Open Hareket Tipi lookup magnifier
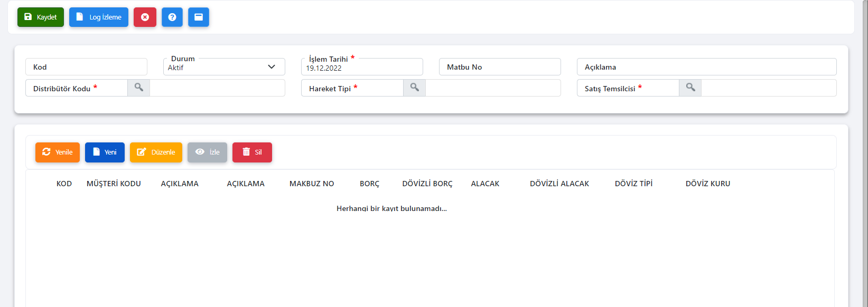Screen dimensions: 868x307 click(x=415, y=88)
